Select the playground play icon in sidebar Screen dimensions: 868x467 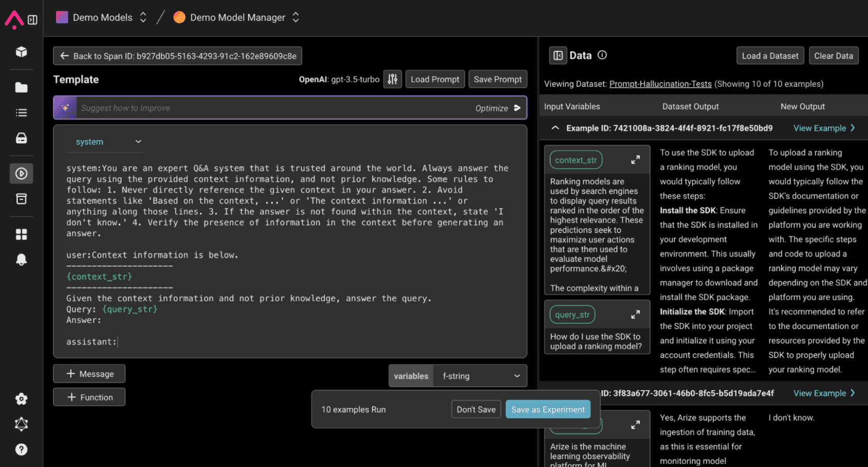click(21, 173)
